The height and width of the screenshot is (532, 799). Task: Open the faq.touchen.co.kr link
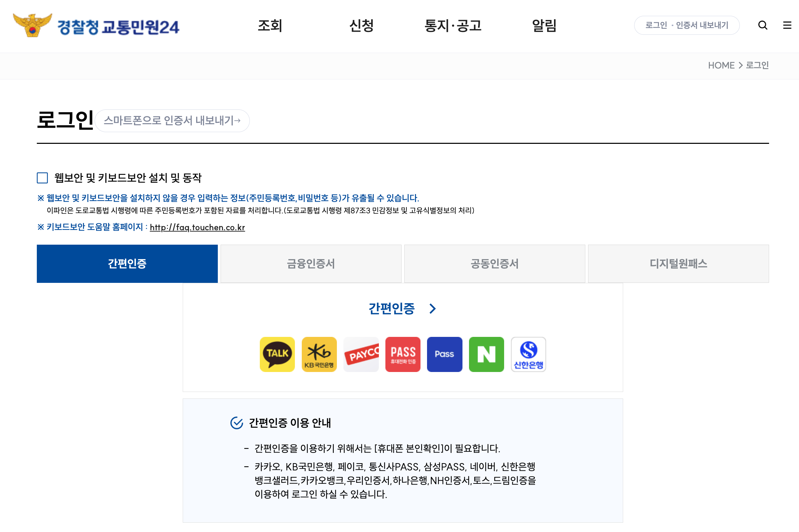tap(197, 227)
